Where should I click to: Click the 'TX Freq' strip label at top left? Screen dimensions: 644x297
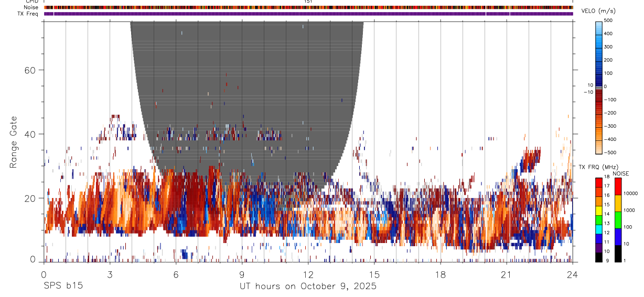point(27,14)
